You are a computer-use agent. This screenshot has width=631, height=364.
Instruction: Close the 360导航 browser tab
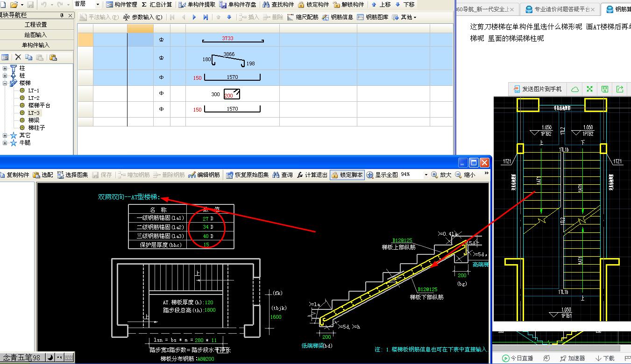[x=511, y=9]
